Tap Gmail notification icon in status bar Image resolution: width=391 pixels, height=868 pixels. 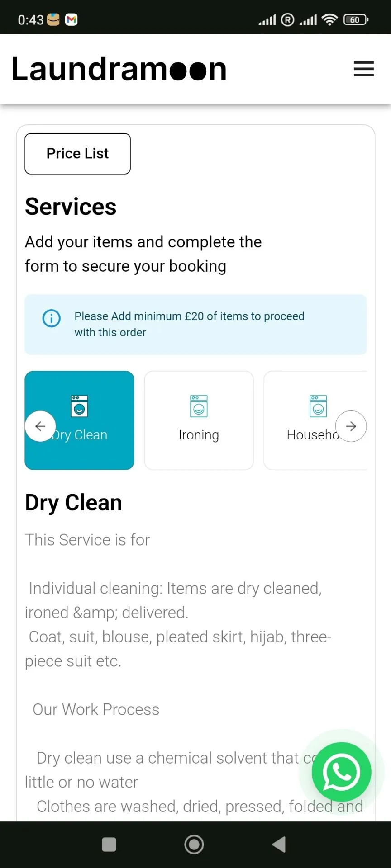[72, 19]
